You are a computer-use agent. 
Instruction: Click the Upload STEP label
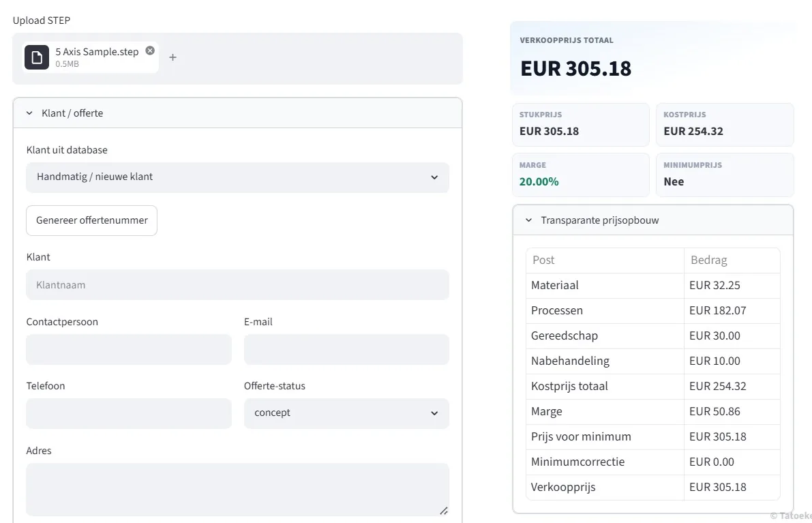[42, 20]
